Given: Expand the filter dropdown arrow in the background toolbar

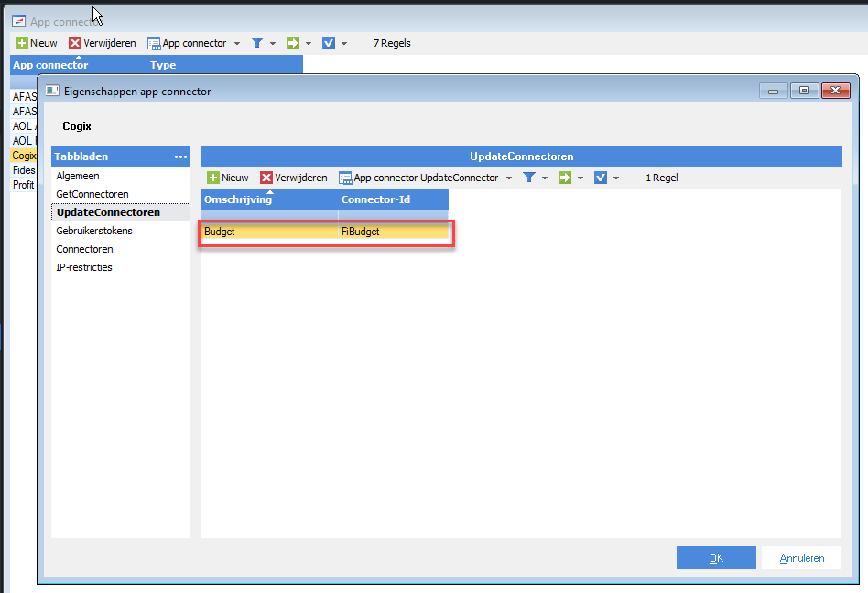Looking at the screenshot, I should pyautogui.click(x=272, y=43).
